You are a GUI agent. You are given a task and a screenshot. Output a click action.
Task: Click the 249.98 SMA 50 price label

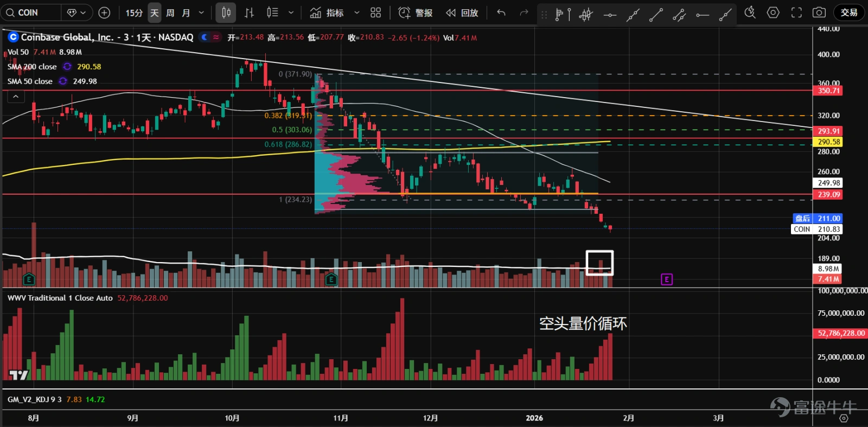[x=828, y=183]
